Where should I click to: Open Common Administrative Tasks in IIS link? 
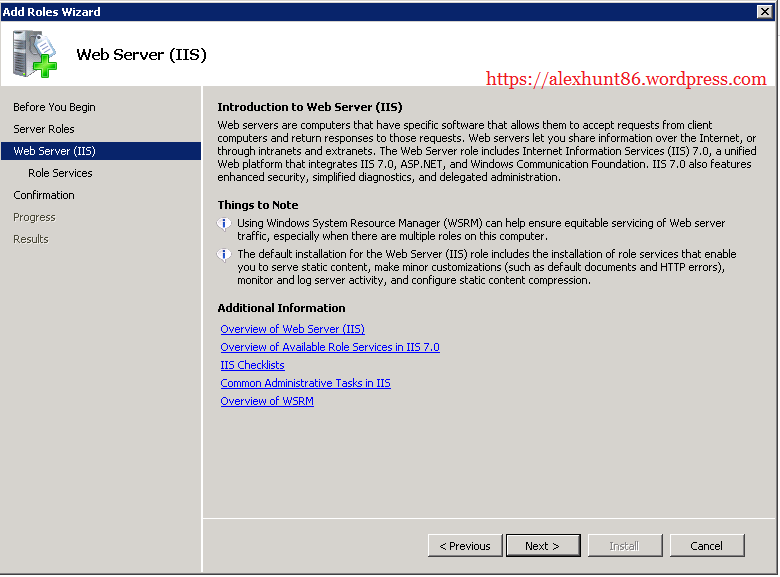[305, 383]
